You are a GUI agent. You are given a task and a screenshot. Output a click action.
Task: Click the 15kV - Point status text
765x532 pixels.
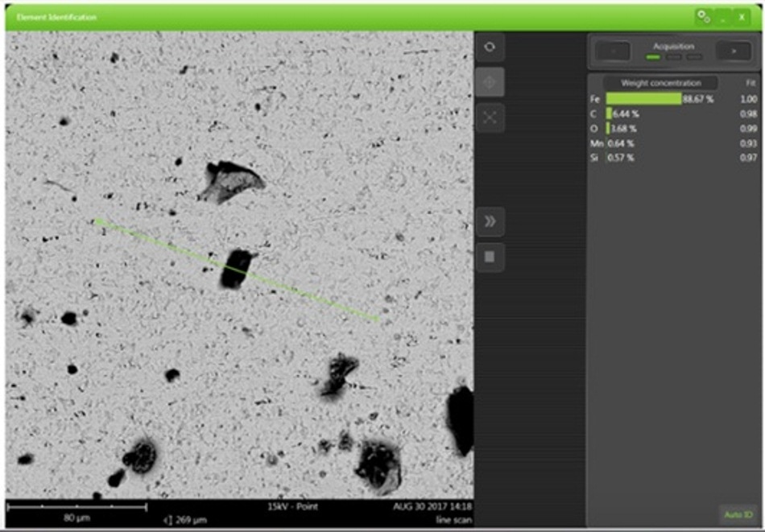[x=292, y=506]
